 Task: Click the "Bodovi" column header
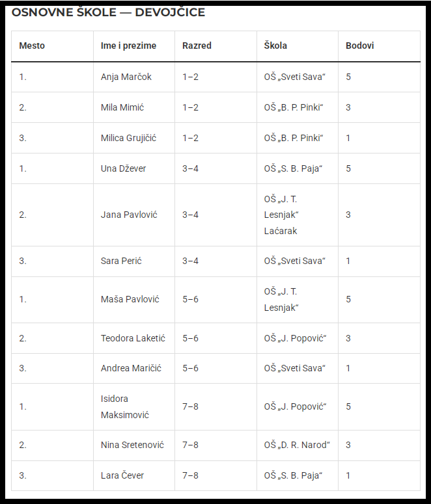point(360,46)
